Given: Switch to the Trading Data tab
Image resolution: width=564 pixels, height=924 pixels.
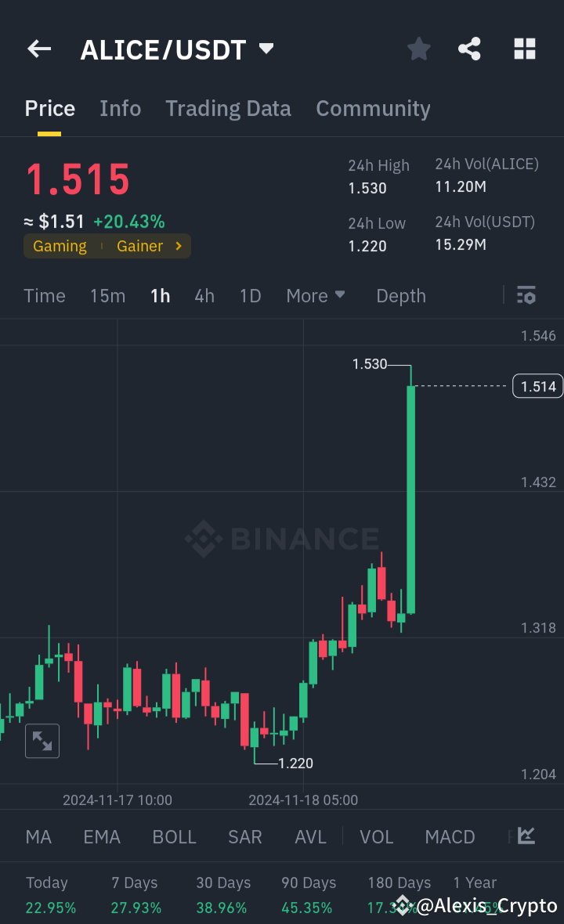Looking at the screenshot, I should (228, 108).
